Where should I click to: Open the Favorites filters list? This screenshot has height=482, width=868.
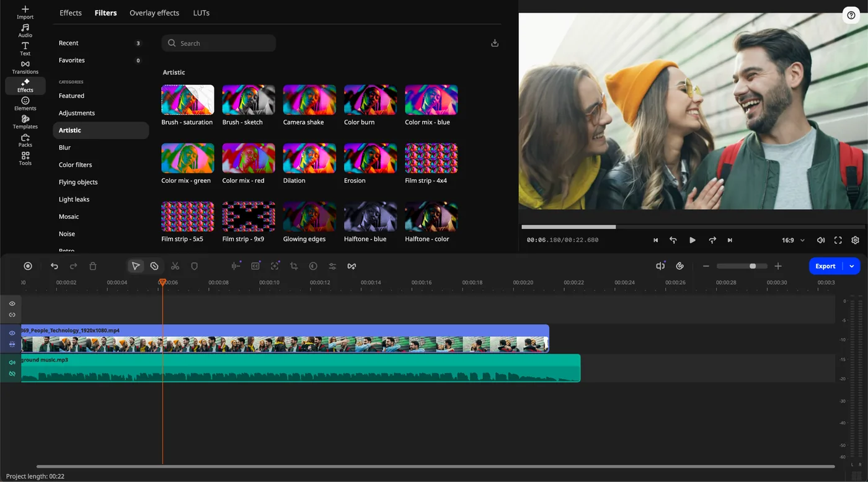click(101, 61)
